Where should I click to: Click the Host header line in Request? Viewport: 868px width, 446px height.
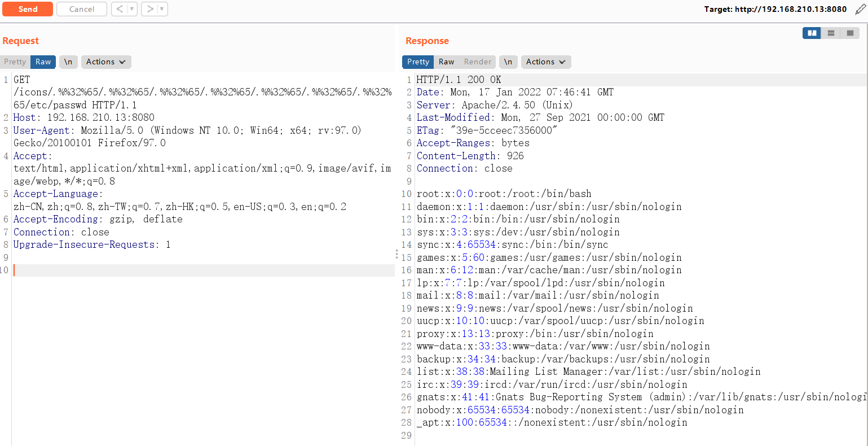click(x=84, y=117)
